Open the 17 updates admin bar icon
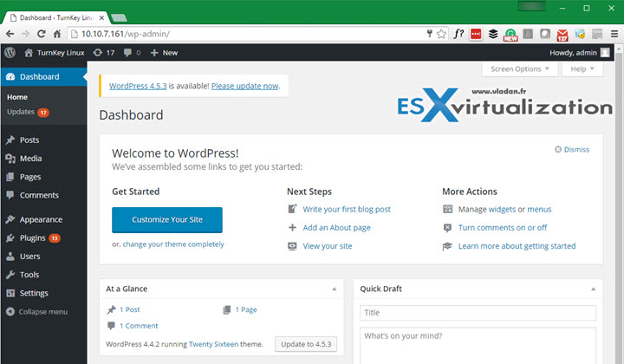 click(x=103, y=53)
